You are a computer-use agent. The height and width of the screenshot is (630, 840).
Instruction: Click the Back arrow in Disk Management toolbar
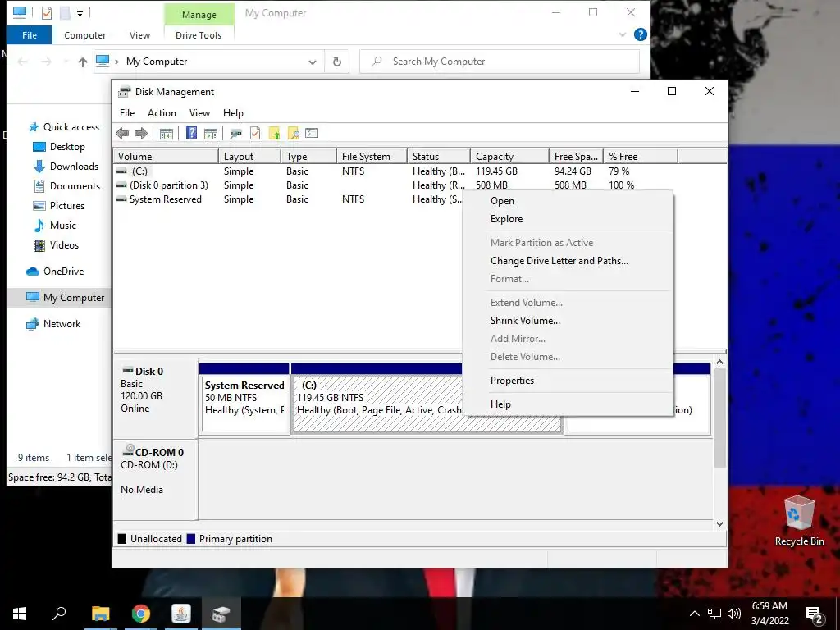click(x=122, y=134)
